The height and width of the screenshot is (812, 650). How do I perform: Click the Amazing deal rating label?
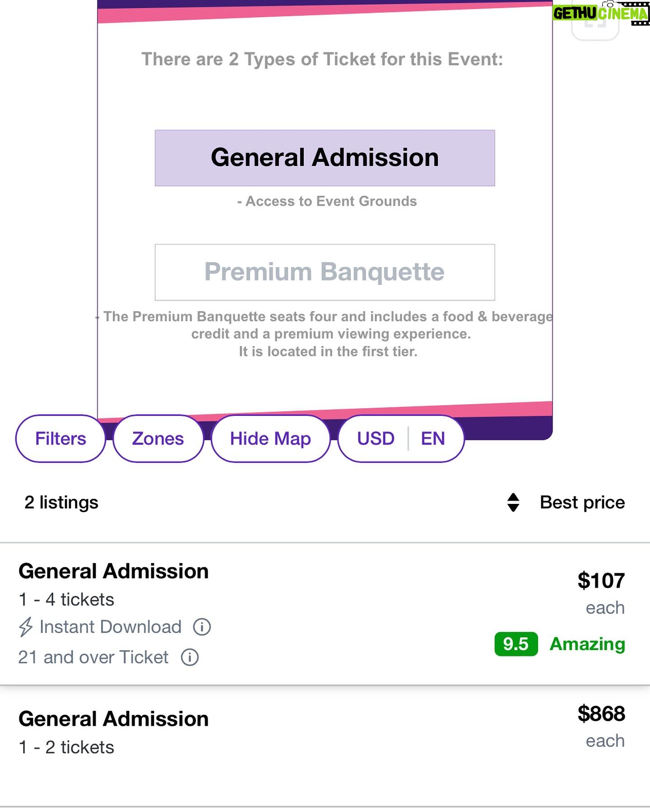587,644
